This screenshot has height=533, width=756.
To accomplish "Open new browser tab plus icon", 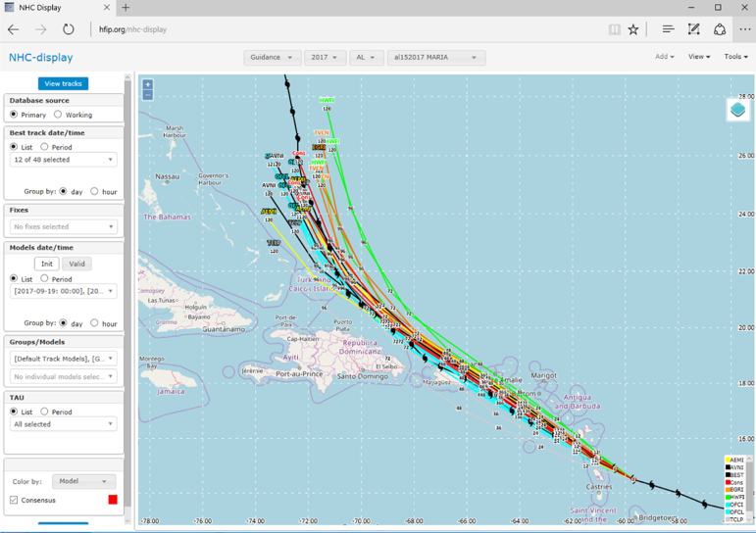I will (125, 8).
